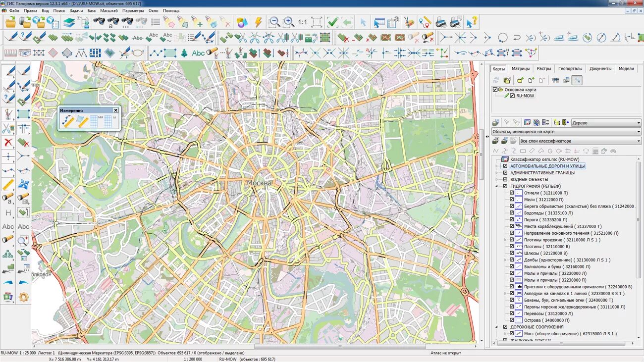Uncheck the Шлюзы checkbox
644x362 pixels.
click(512, 253)
